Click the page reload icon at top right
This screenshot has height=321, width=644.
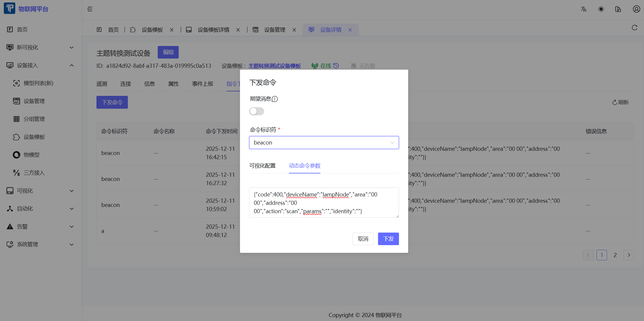pyautogui.click(x=634, y=28)
